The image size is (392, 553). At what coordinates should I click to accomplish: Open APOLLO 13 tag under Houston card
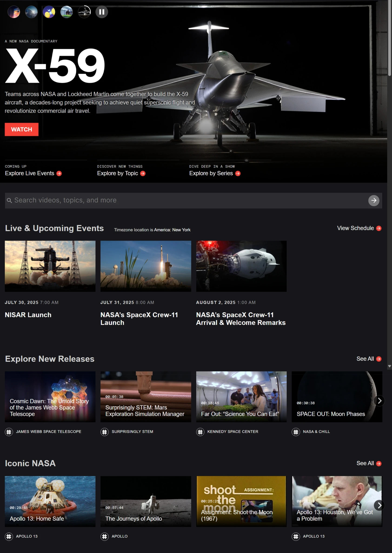pos(314,536)
